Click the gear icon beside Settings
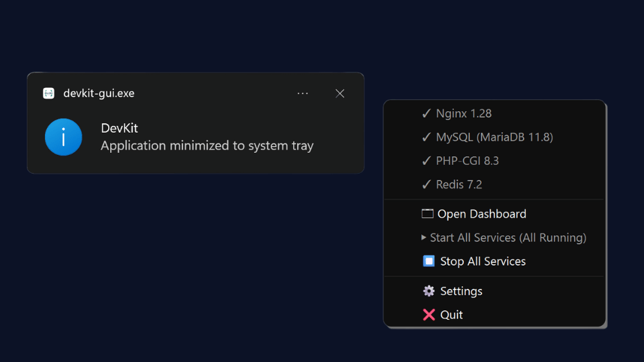 pos(429,291)
